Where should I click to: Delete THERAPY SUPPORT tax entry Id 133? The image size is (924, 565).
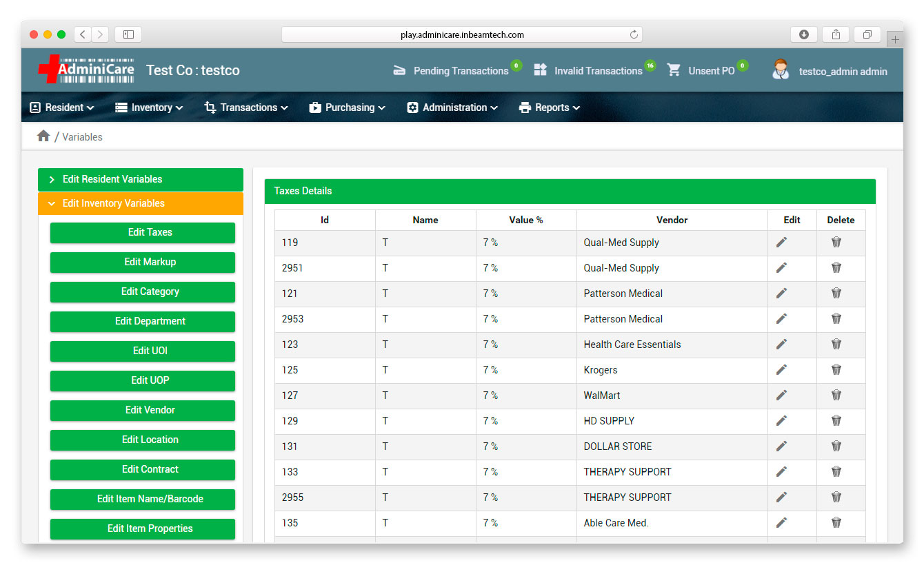point(836,472)
